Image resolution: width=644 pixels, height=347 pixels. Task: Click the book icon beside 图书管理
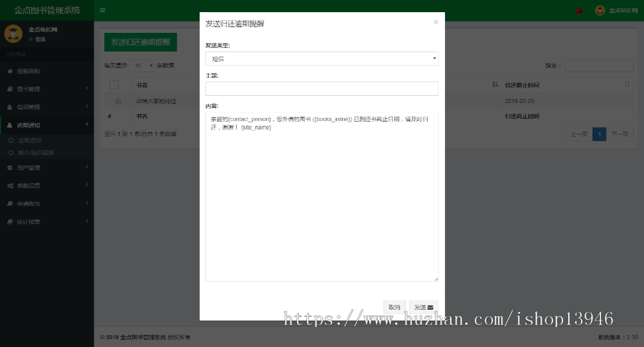point(10,89)
